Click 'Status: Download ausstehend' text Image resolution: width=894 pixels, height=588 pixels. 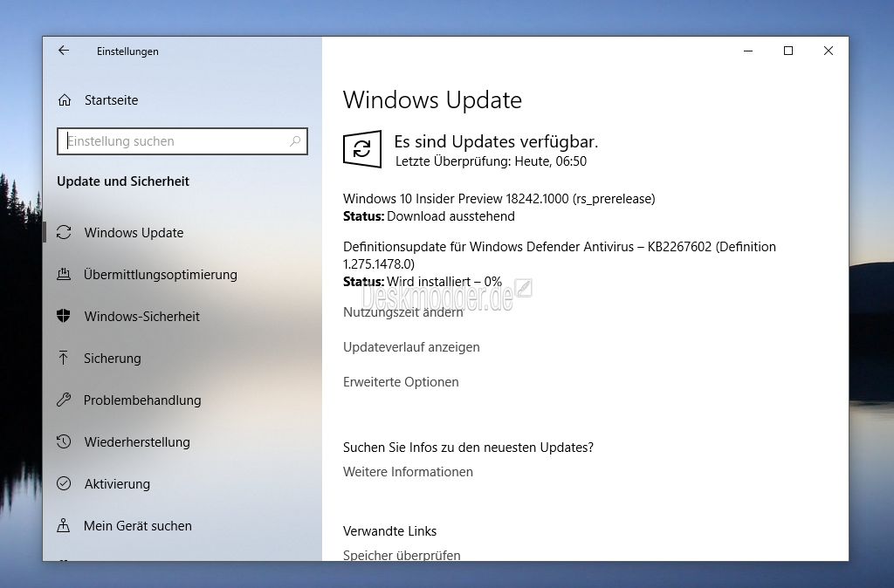click(x=429, y=216)
